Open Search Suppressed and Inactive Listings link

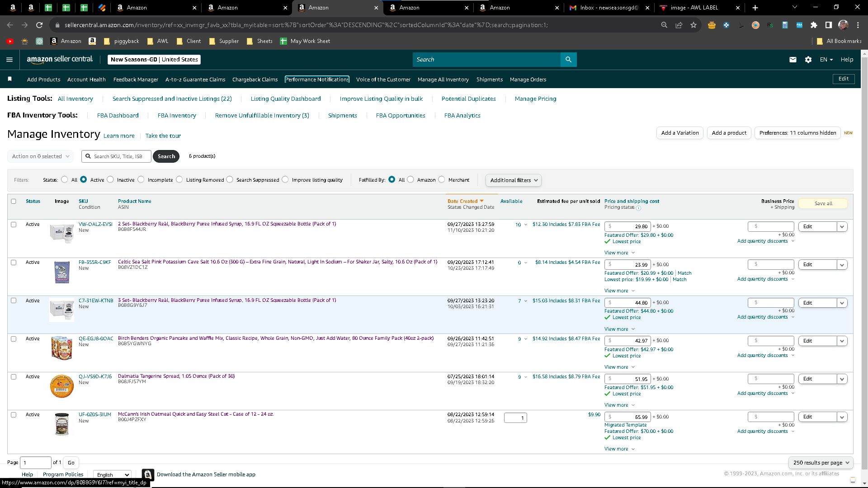point(172,99)
